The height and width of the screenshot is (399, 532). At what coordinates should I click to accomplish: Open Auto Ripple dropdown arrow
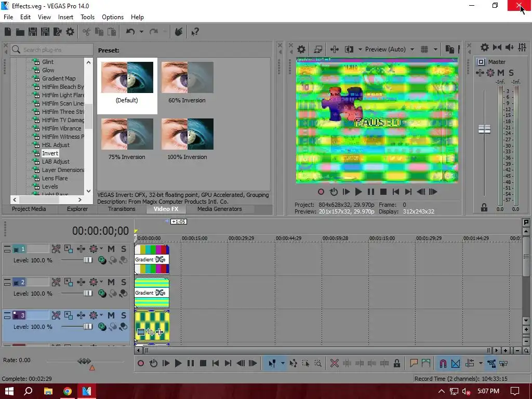[481, 363]
